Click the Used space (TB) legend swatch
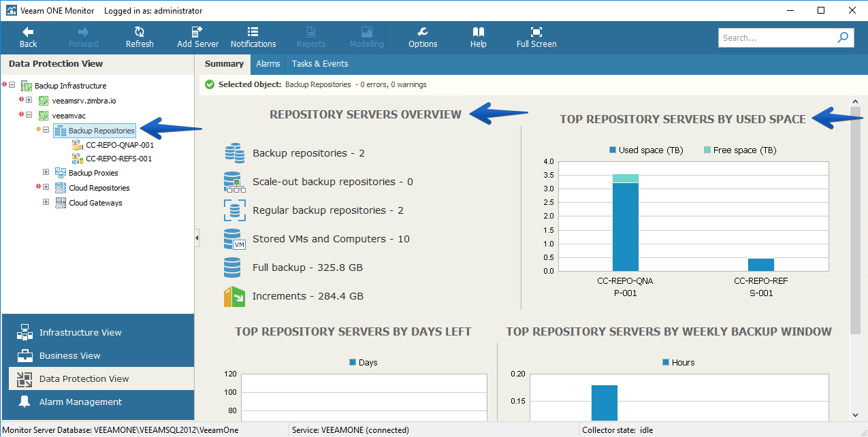 pos(613,150)
